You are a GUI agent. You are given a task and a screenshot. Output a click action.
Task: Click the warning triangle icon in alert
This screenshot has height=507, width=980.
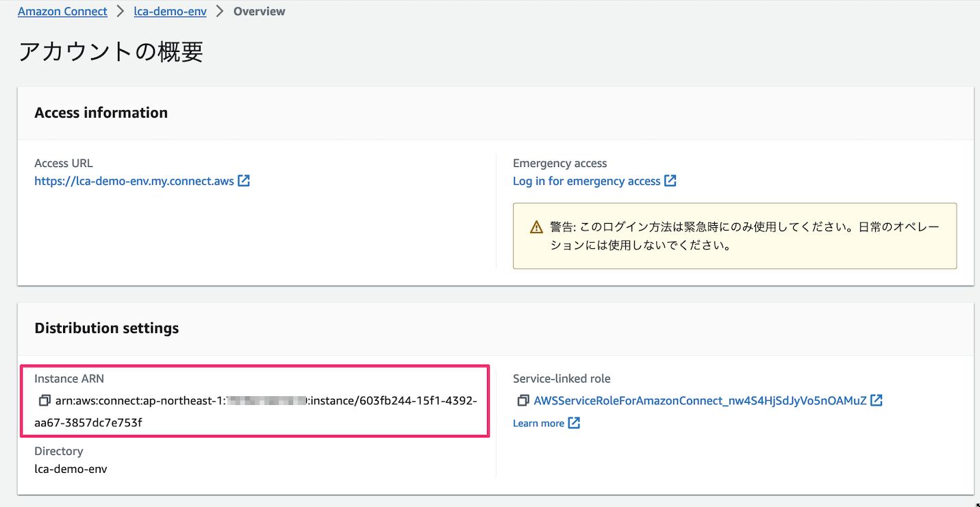(537, 228)
